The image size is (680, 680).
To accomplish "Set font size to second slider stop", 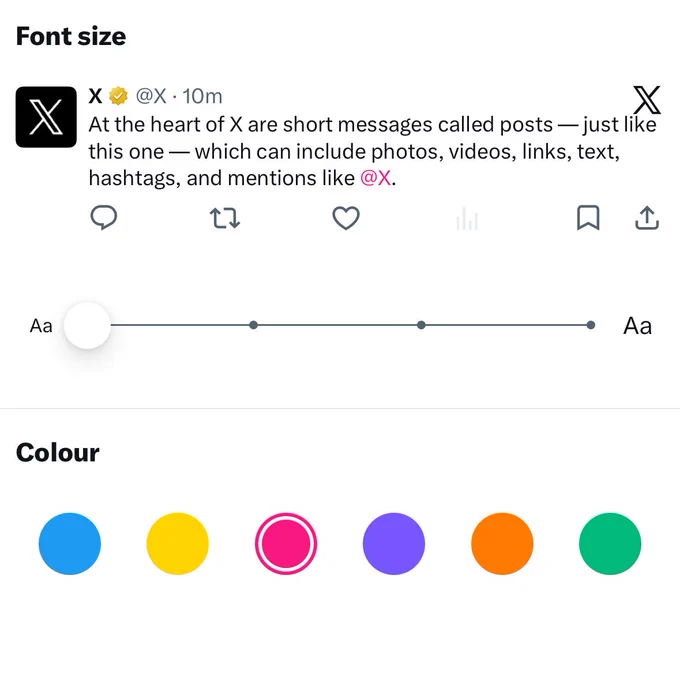I will coord(254,325).
